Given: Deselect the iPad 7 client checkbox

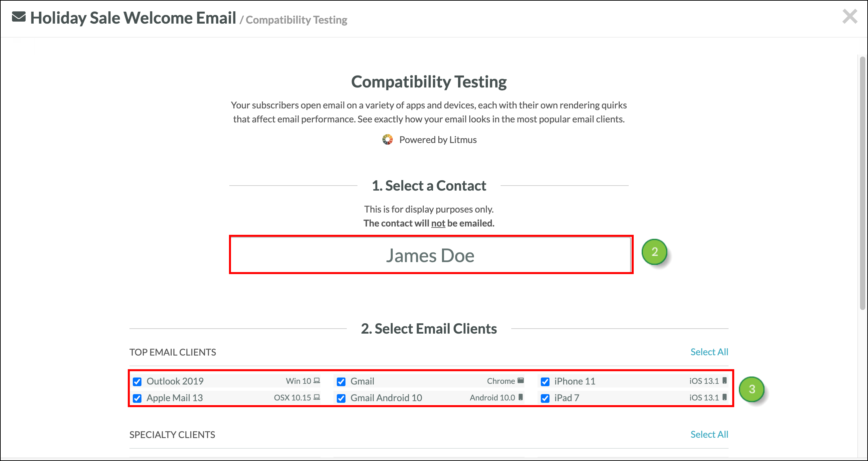Looking at the screenshot, I should click(545, 398).
